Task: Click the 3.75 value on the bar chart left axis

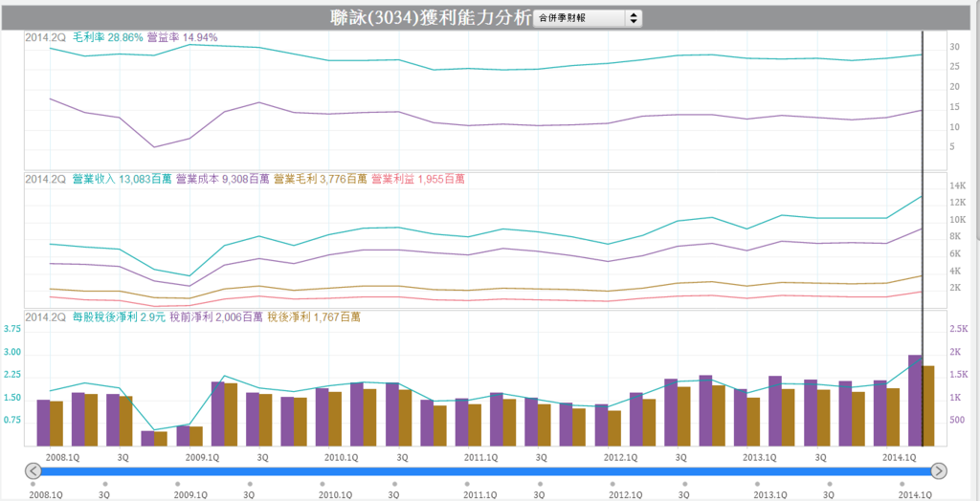Action: (12, 329)
